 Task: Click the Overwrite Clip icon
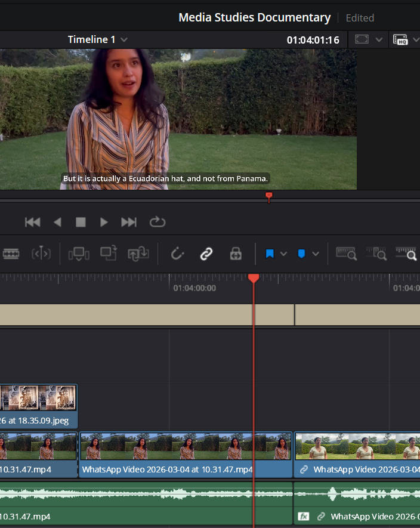tap(109, 254)
